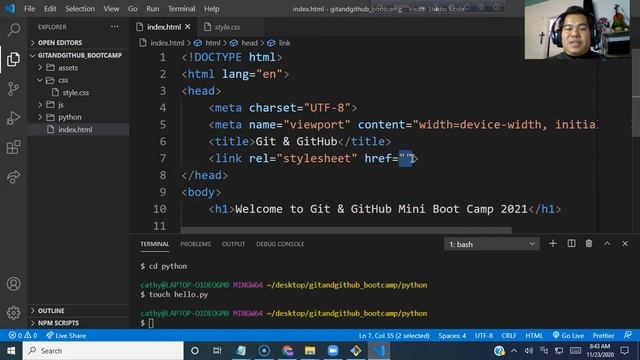Change indentation via Spaces: 4
The image size is (640, 360).
click(452, 336)
